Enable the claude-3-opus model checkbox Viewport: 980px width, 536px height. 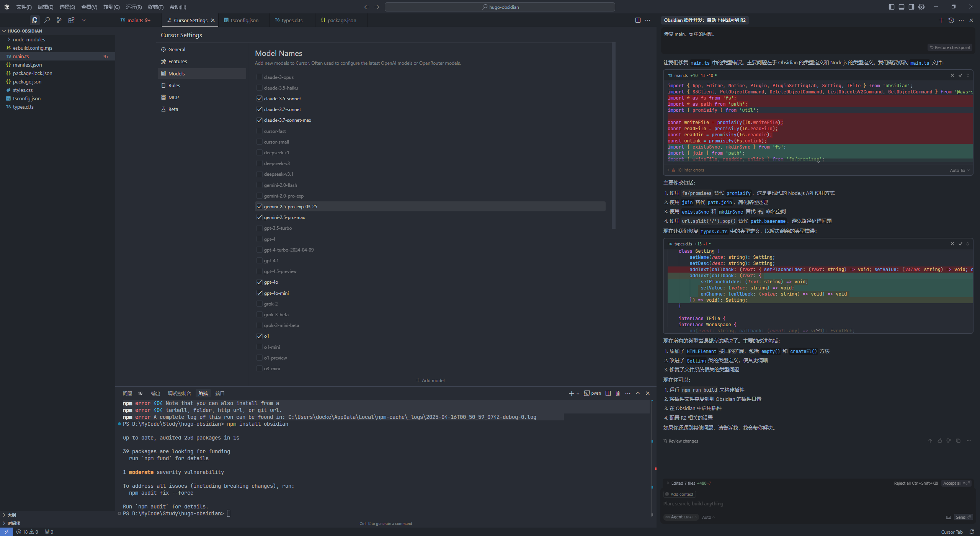(x=260, y=77)
